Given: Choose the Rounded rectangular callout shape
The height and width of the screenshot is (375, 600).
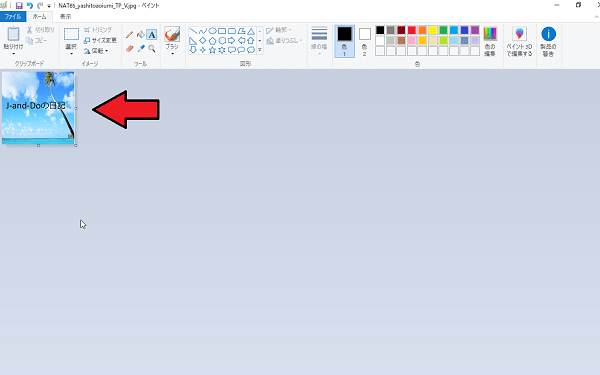Looking at the screenshot, I should click(x=232, y=50).
